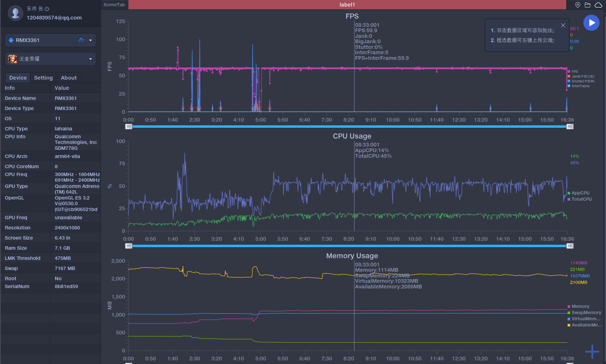
Task: Toggle AppCPU series in CPU legend
Action: [x=580, y=193]
